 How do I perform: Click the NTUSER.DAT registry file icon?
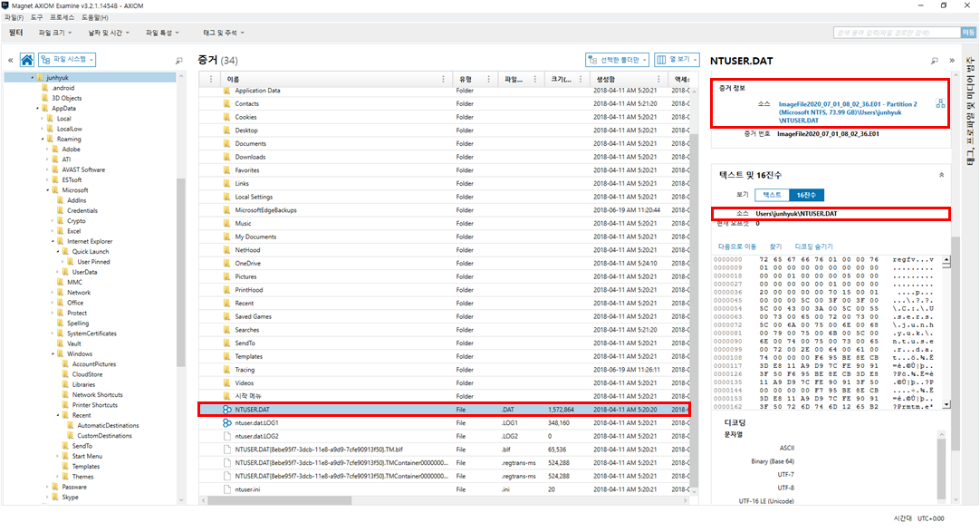(x=226, y=410)
